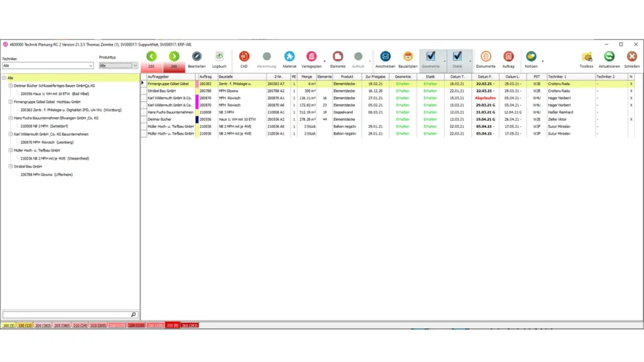Image resolution: width=644 pixels, height=362 pixels.
Task: Click the blue color cell for Dietmar Bücher
Action: [197, 119]
